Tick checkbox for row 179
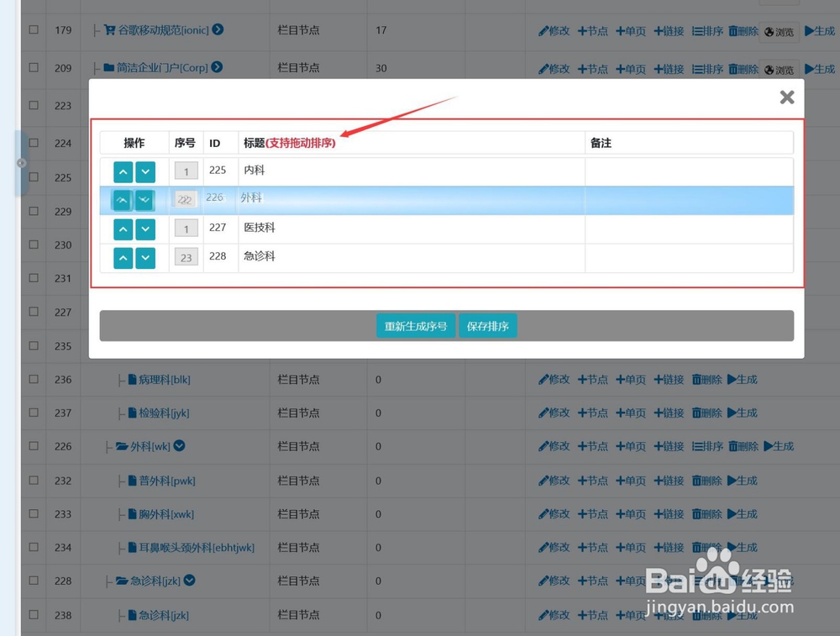The width and height of the screenshot is (840, 636). 34,29
